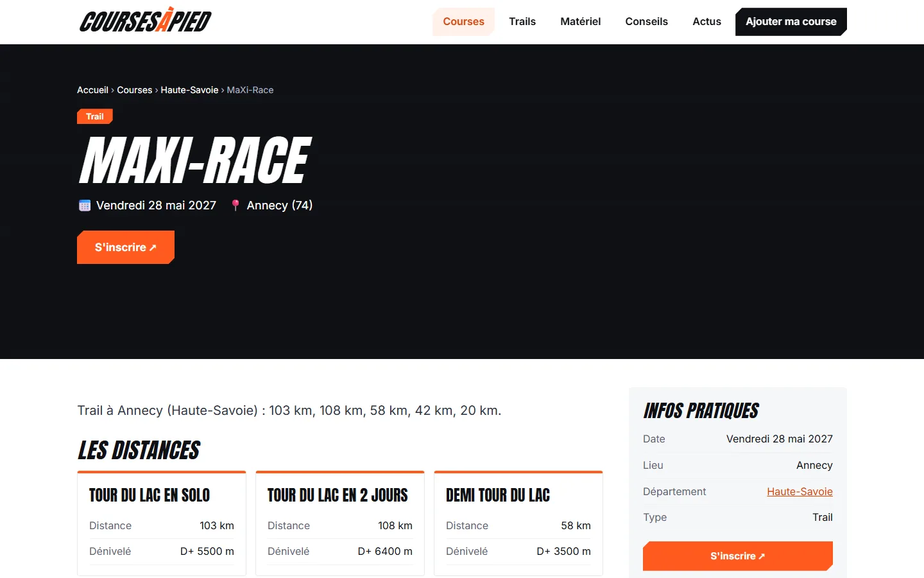Click S'inscrire in the Infos pratiques panel

tap(738, 556)
